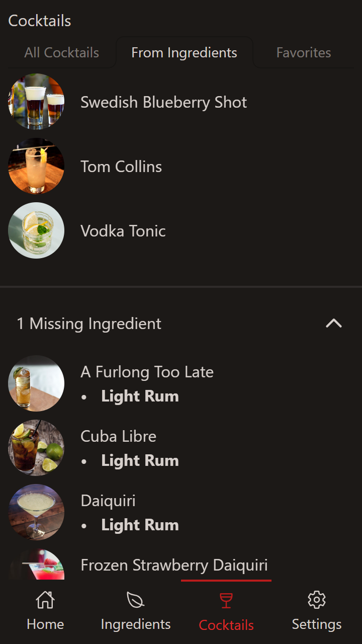This screenshot has height=644, width=362.
Task: Open A Furlong Too Late cocktail
Action: [147, 372]
